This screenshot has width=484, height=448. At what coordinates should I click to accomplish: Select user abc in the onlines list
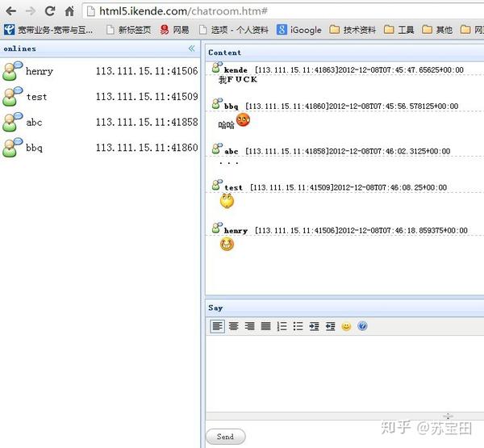tap(100, 123)
